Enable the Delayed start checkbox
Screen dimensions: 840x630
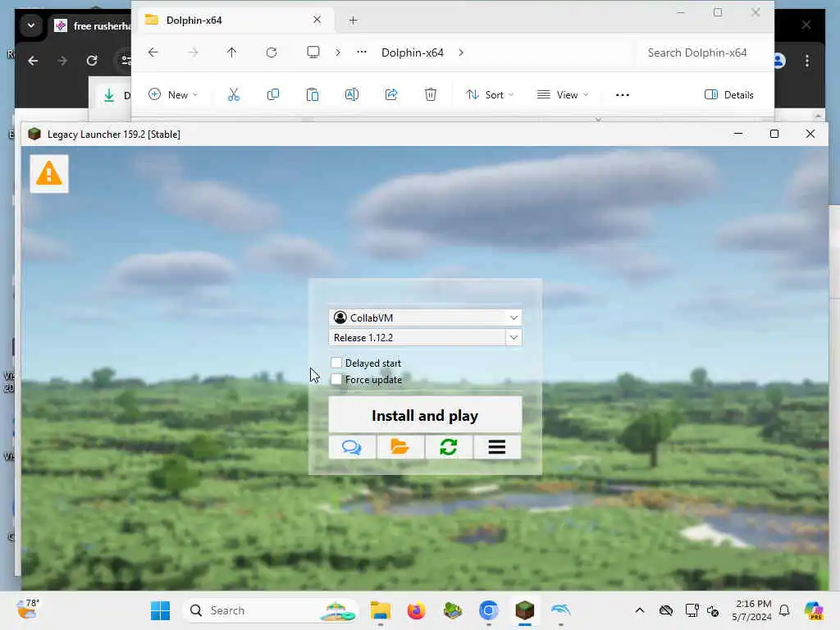point(336,363)
